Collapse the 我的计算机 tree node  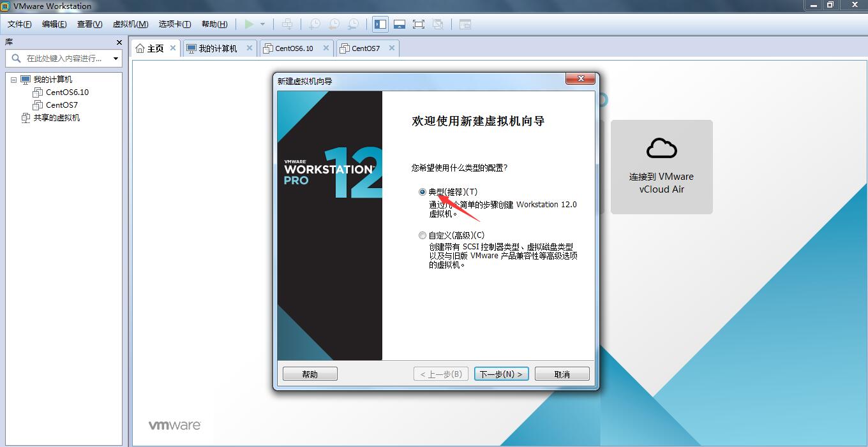tap(13, 80)
